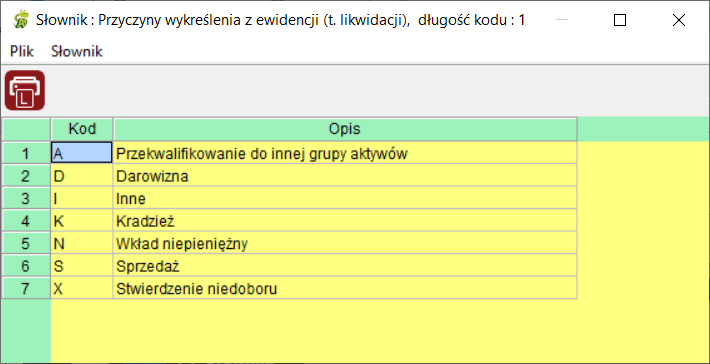Select the Przekwalifikowanie do innej grupy aktywów cell
The image size is (710, 364).
(345, 153)
